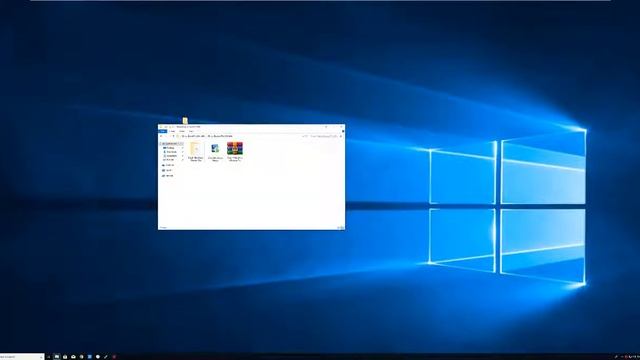The height and width of the screenshot is (360, 640).
Task: Open the File tab in Explorer ribbon
Action: point(162,131)
